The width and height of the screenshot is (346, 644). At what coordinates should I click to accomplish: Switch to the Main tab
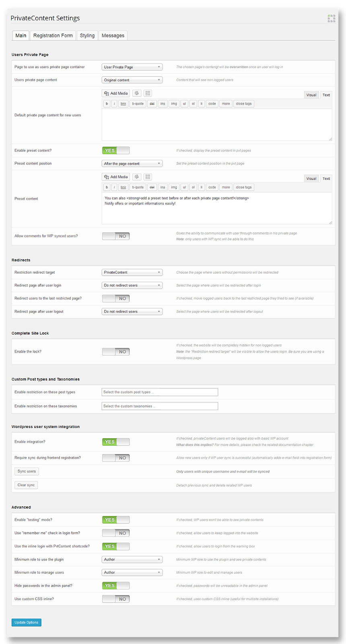21,35
